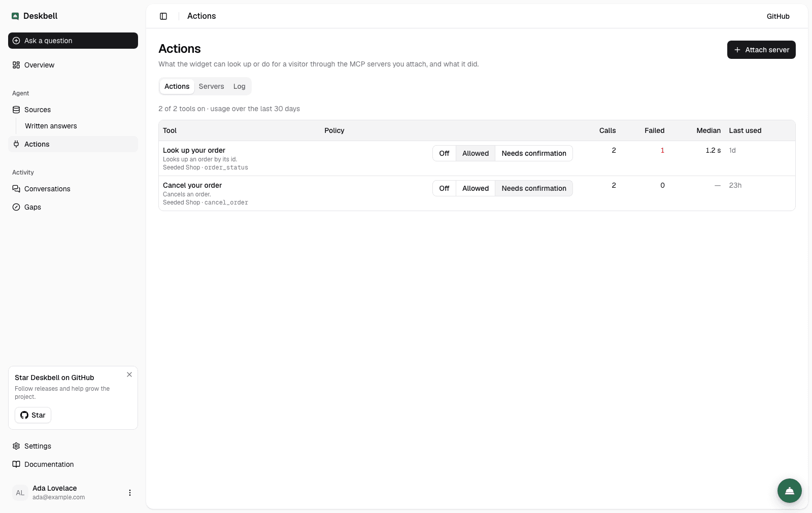Click the Policy column header
The width and height of the screenshot is (812, 513).
tap(334, 130)
